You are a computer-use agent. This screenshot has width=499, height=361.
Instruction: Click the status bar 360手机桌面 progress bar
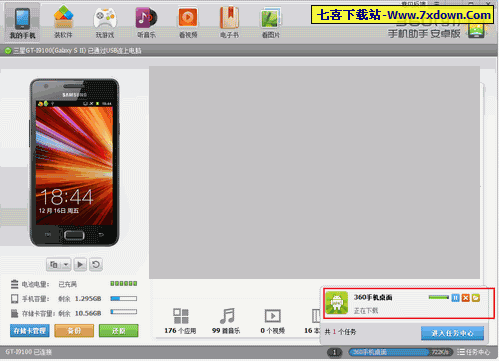[x=401, y=352]
